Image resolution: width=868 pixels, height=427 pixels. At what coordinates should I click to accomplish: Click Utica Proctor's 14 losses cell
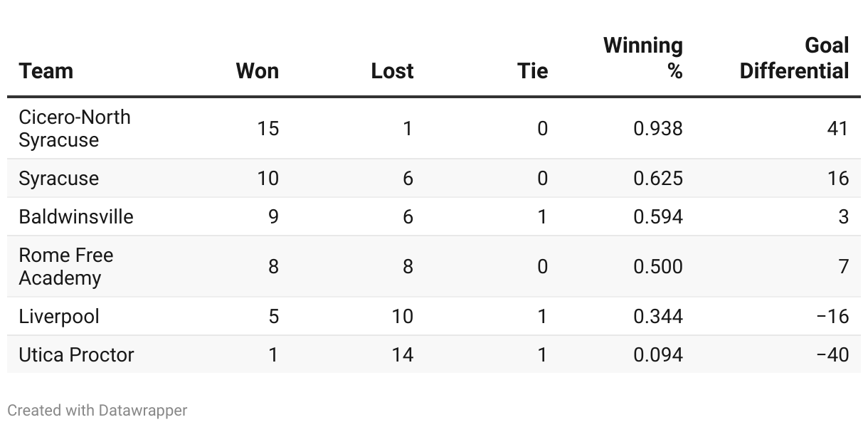402,354
